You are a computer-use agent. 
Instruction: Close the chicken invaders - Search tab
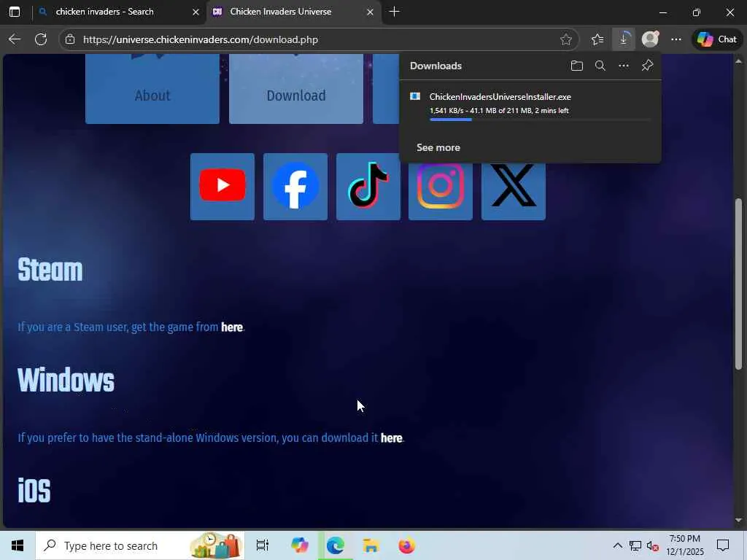[196, 12]
